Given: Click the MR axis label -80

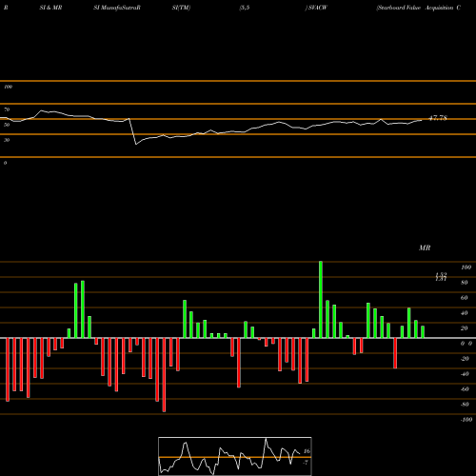Looking at the screenshot, I should [465, 405].
